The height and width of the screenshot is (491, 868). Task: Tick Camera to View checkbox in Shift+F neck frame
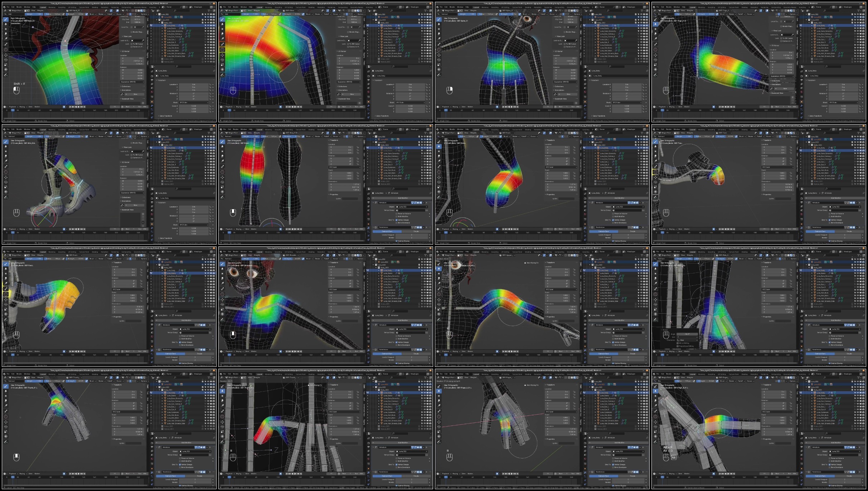click(x=132, y=47)
